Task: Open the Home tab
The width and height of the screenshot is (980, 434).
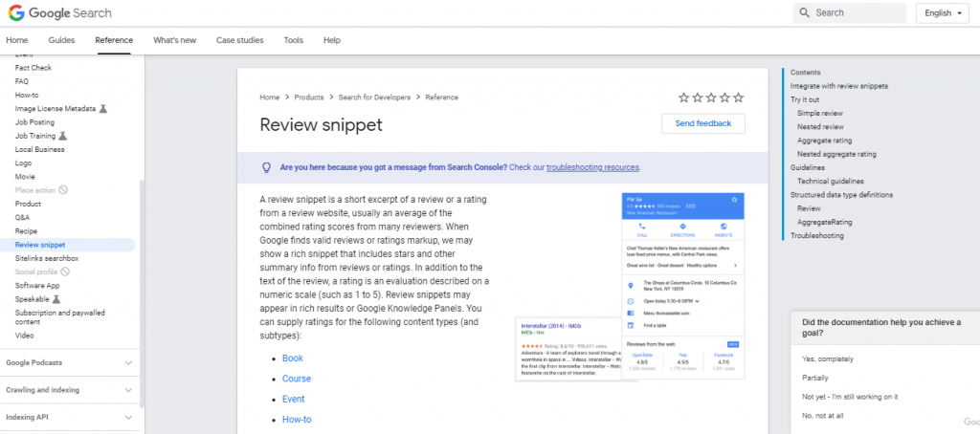Action: 17,40
